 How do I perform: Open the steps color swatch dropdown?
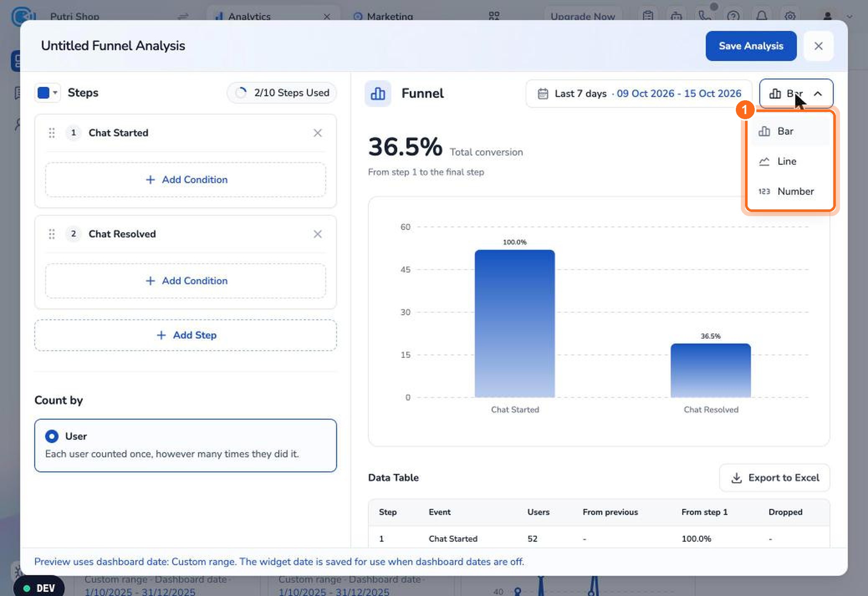(x=47, y=92)
